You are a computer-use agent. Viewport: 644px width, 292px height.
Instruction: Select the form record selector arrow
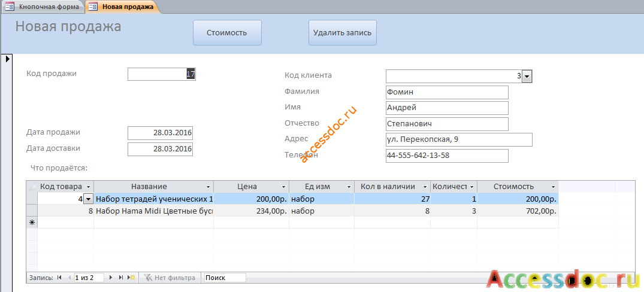7,59
